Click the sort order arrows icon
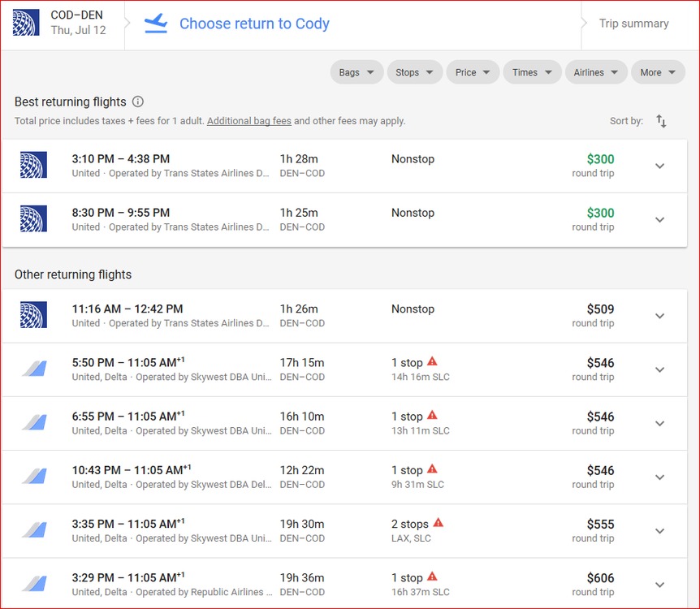 (x=661, y=121)
